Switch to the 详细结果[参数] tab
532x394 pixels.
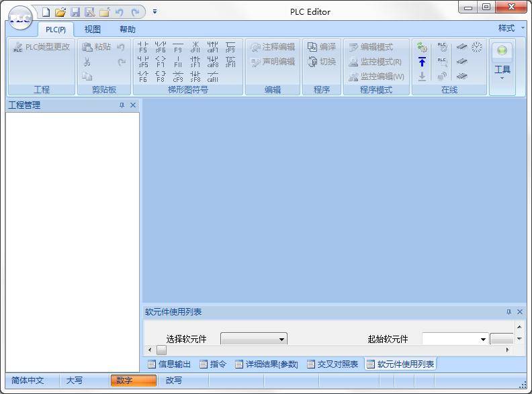click(267, 364)
